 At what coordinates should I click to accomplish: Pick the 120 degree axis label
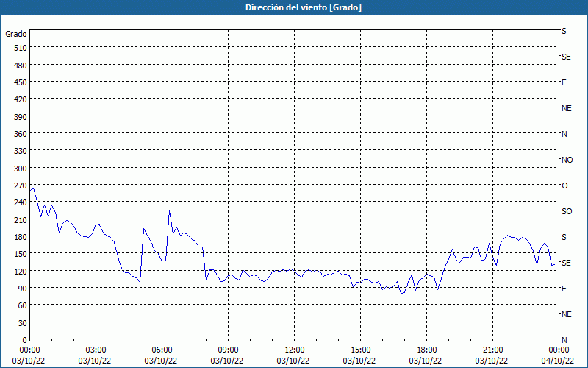coord(21,272)
